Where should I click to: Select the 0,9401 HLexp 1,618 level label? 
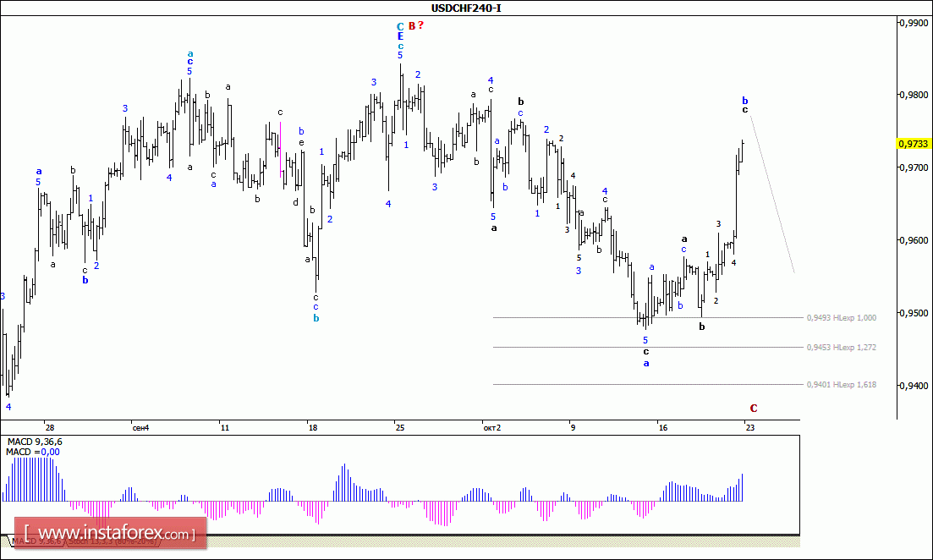click(x=842, y=385)
